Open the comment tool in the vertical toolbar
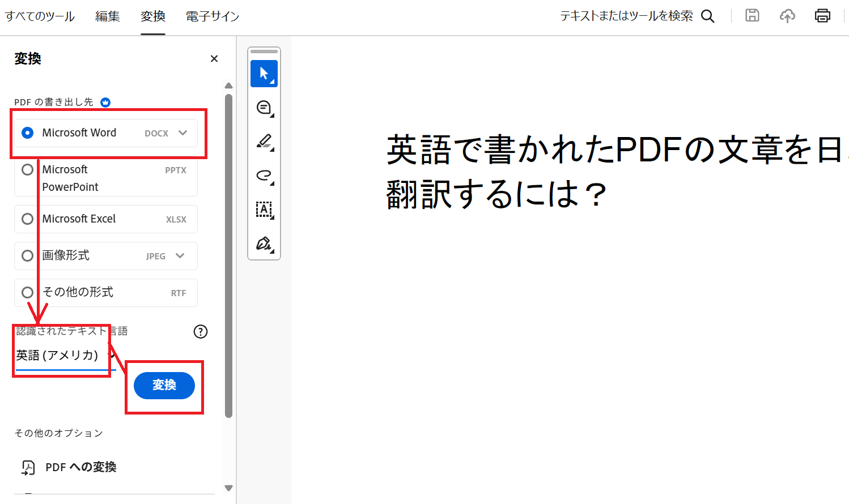This screenshot has width=849, height=504. tap(264, 107)
